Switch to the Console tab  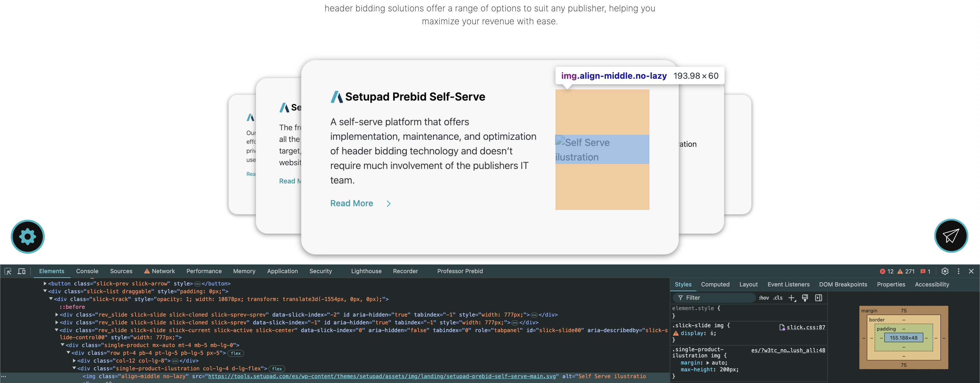pos(87,271)
